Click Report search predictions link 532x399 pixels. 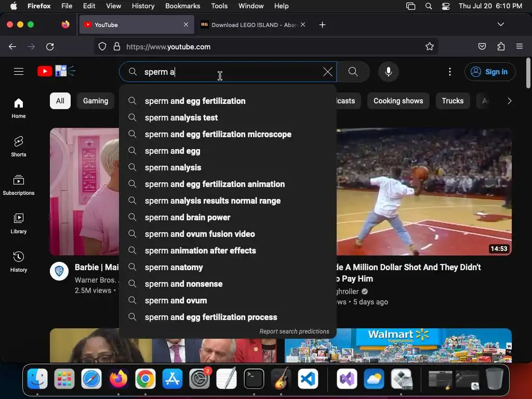(294, 331)
